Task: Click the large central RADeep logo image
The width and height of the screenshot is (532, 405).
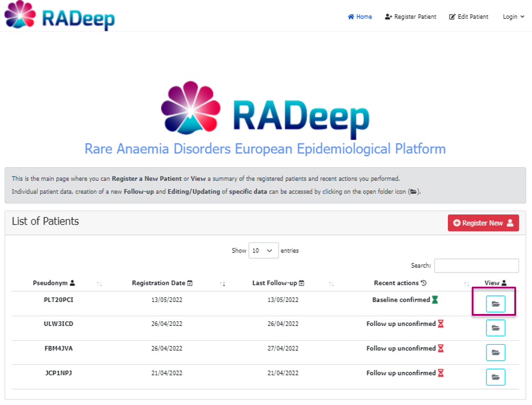Action: point(265,109)
